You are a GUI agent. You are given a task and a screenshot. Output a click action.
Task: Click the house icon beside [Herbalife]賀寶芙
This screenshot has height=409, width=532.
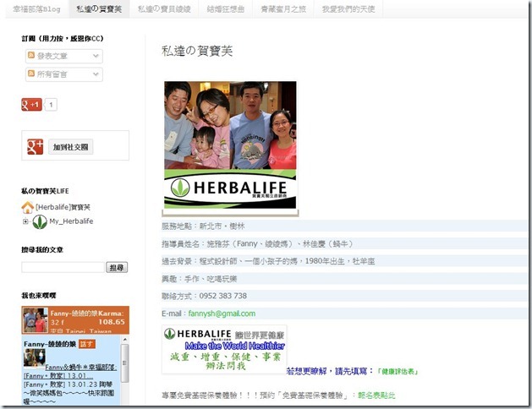tap(27, 207)
